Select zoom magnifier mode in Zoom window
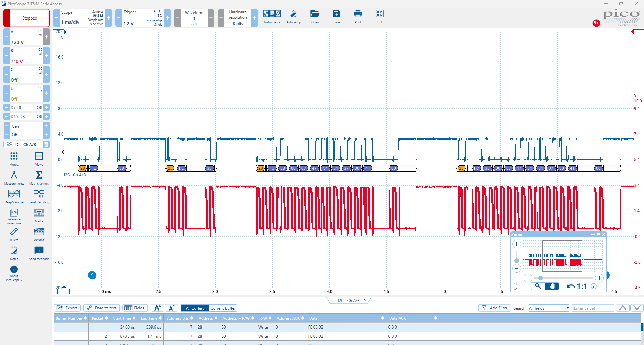 (538, 286)
